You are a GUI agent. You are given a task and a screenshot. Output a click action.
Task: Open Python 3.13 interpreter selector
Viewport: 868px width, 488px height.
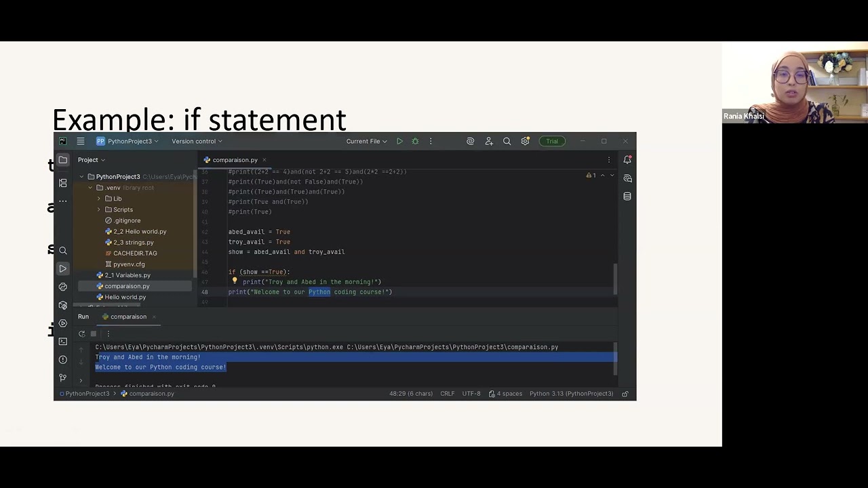(x=571, y=394)
